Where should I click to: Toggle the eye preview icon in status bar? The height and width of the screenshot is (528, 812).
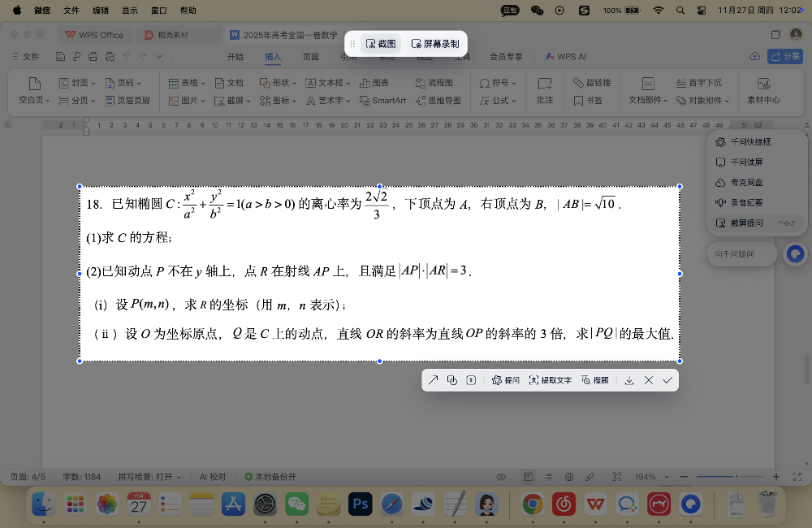pyautogui.click(x=502, y=477)
